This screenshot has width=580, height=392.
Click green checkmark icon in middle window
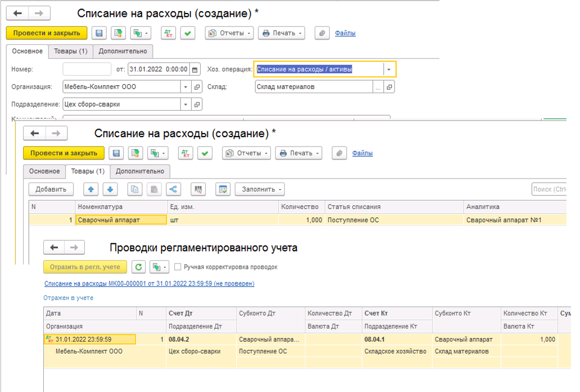(x=205, y=153)
